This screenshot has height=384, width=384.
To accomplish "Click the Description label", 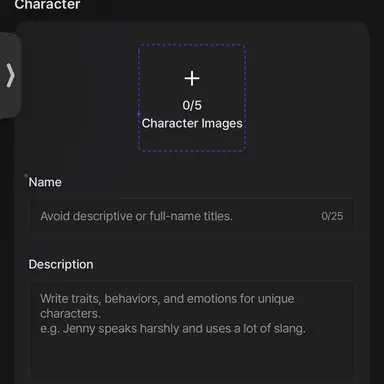I will tap(61, 264).
